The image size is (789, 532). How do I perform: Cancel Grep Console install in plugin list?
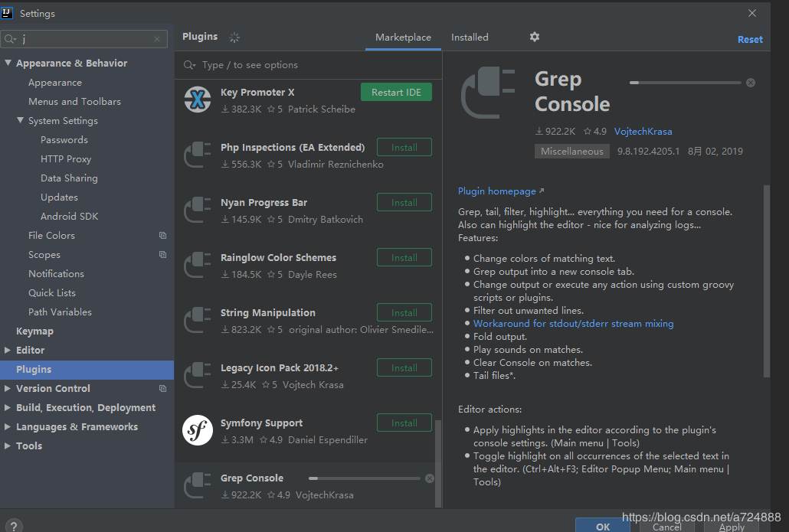429,478
